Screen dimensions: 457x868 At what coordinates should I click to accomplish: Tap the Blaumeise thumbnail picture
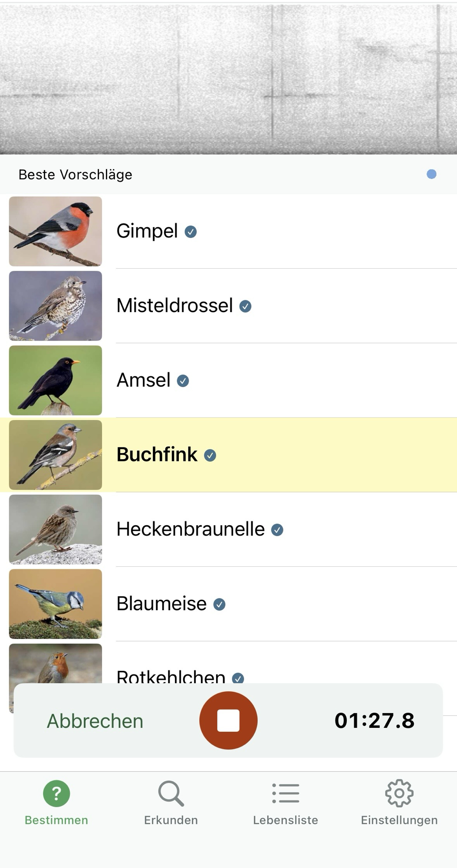(x=56, y=604)
